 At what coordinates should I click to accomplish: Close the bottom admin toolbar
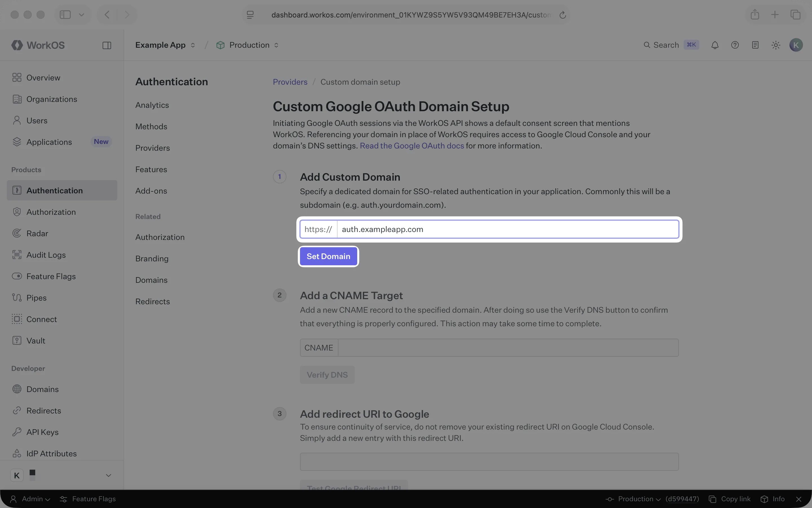click(x=798, y=499)
